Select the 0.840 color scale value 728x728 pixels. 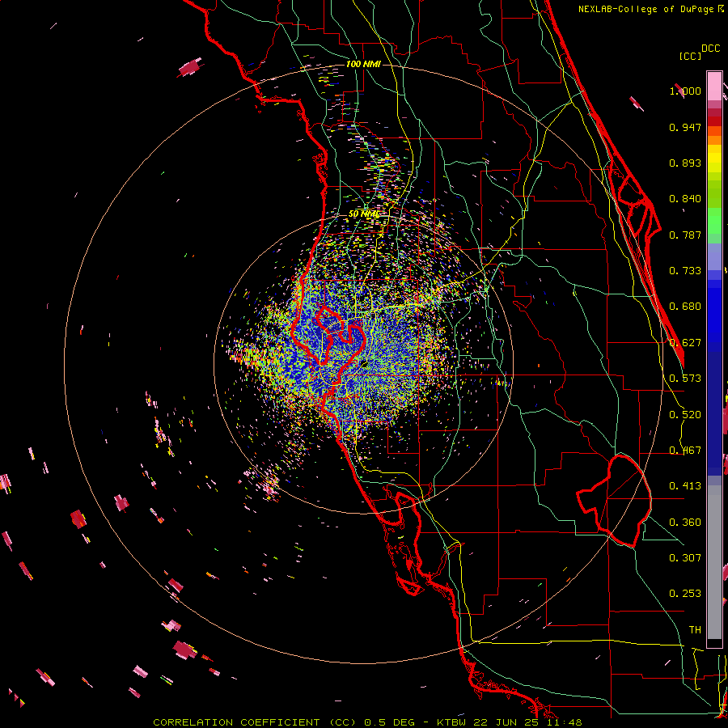click(x=685, y=199)
